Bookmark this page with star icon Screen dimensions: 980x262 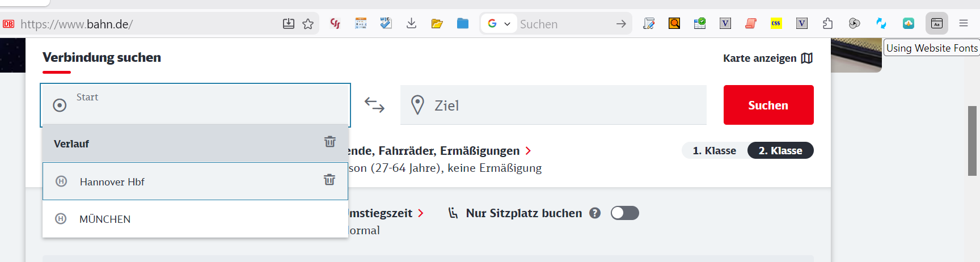tap(308, 24)
